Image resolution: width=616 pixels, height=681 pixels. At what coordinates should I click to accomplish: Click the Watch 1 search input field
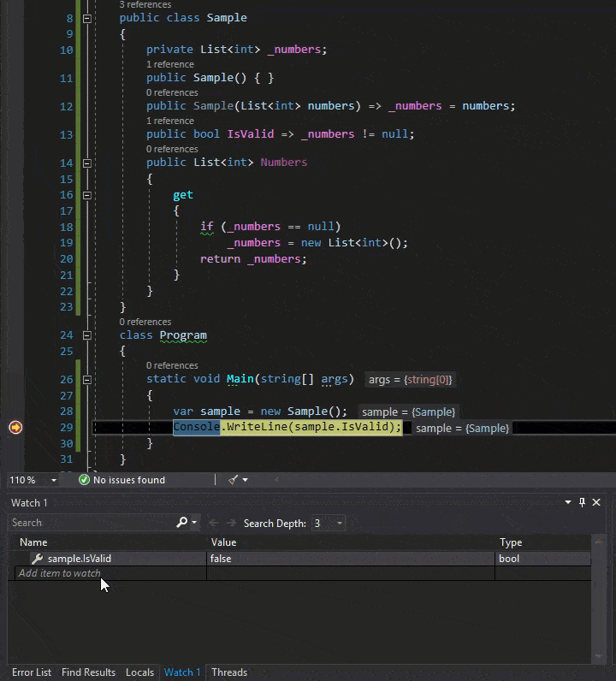tap(92, 523)
